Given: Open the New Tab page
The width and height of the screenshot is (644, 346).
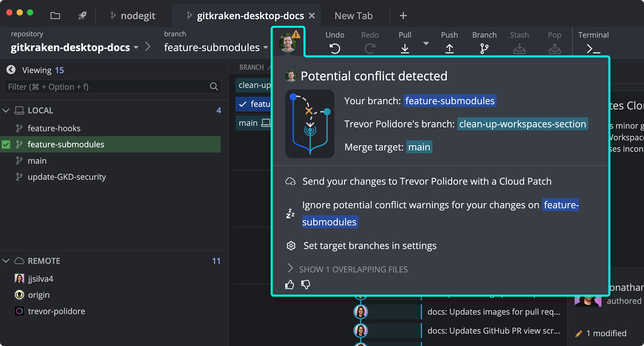Looking at the screenshot, I should tap(353, 15).
